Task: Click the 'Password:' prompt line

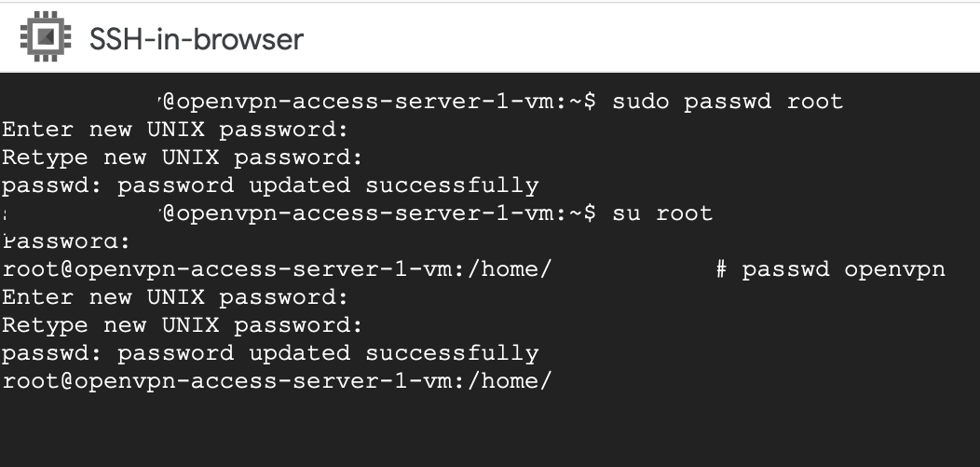Action: 67,241
